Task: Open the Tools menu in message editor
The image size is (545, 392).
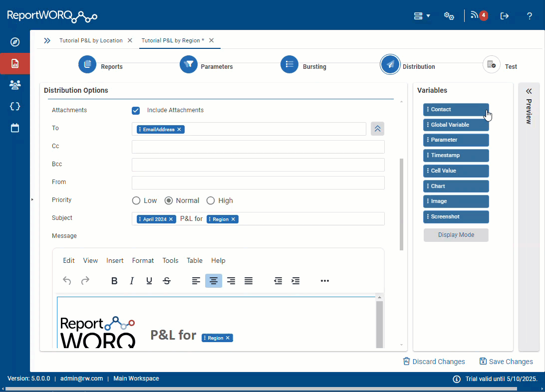Action: pyautogui.click(x=170, y=260)
